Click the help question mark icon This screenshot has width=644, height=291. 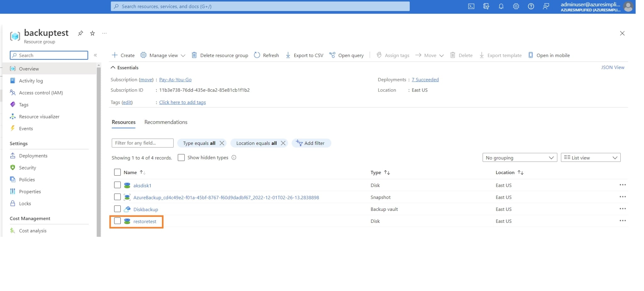531,6
